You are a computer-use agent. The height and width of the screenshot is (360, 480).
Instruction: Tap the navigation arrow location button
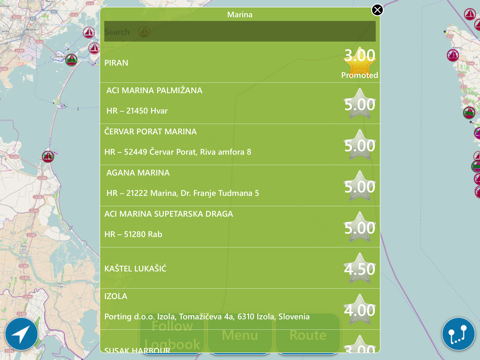(21, 334)
